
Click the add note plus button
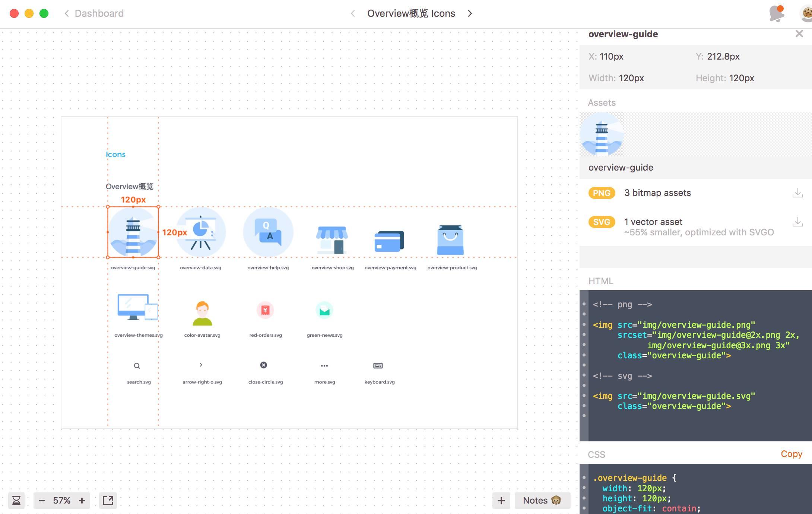(x=501, y=500)
